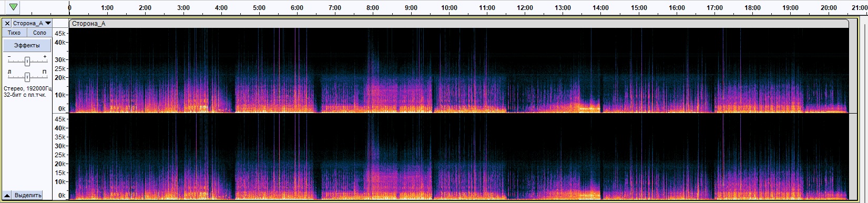Click the 20k label on upper channel scale
868x203 pixels.
(x=60, y=78)
